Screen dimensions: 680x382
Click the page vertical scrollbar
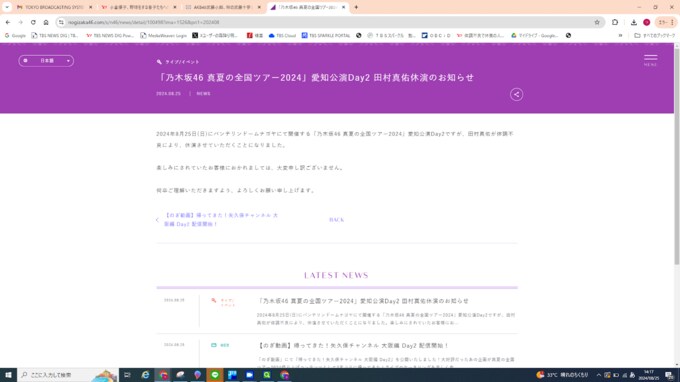pyautogui.click(x=677, y=156)
